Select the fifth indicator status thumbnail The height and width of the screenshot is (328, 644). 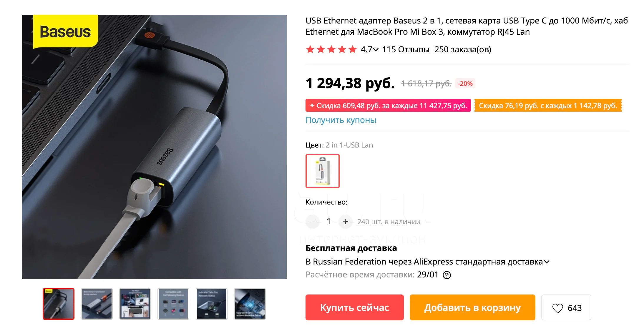tap(212, 304)
